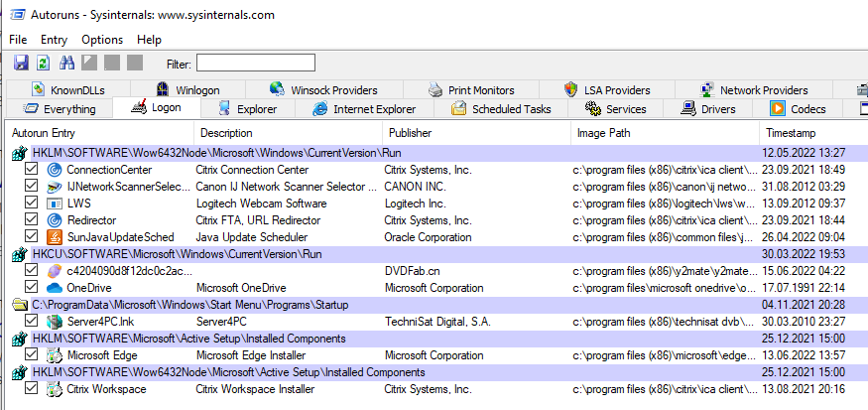Click the first gray toolbar icon after Find
This screenshot has width=868, height=410.
(x=89, y=63)
